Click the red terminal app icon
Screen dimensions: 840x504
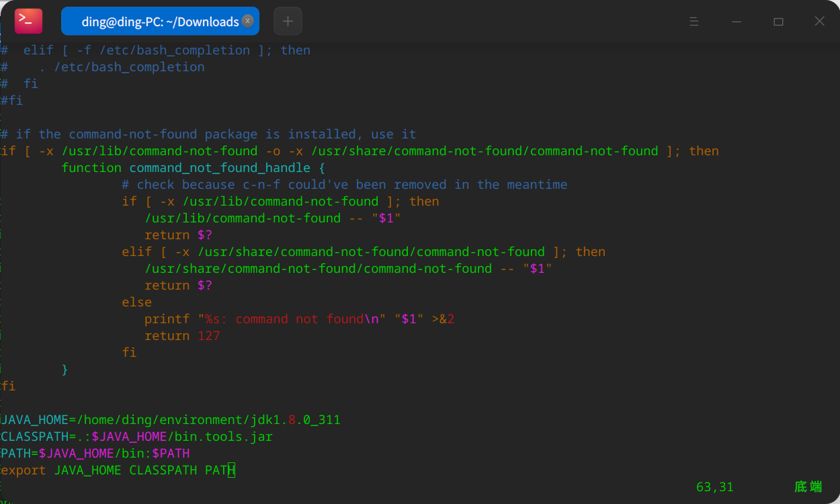click(x=28, y=22)
